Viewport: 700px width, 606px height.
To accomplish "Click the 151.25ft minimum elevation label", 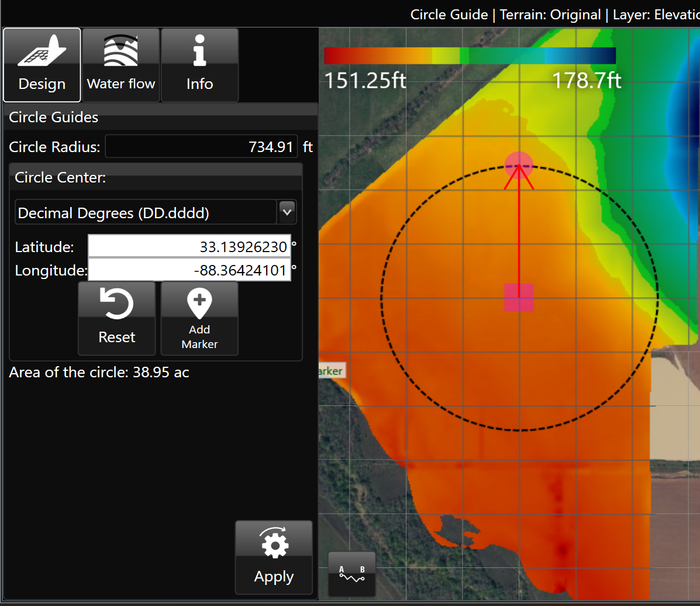I will pyautogui.click(x=365, y=81).
